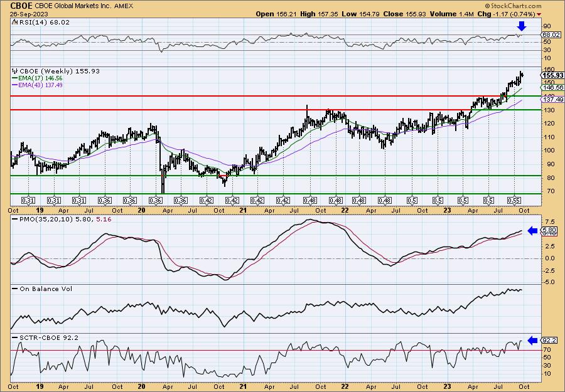Image resolution: width=565 pixels, height=392 pixels.
Task: Click the 'CBOE (Weekly) 155.93' legend label
Action: 60,72
